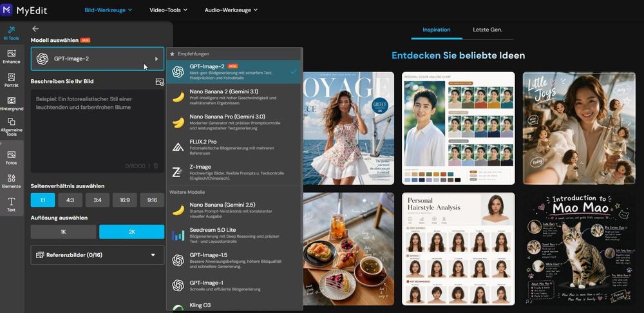Screen dimensions: 644x313
Task: Choose Nano Banana 2 (Gemini 3.1)
Action: pyautogui.click(x=234, y=97)
